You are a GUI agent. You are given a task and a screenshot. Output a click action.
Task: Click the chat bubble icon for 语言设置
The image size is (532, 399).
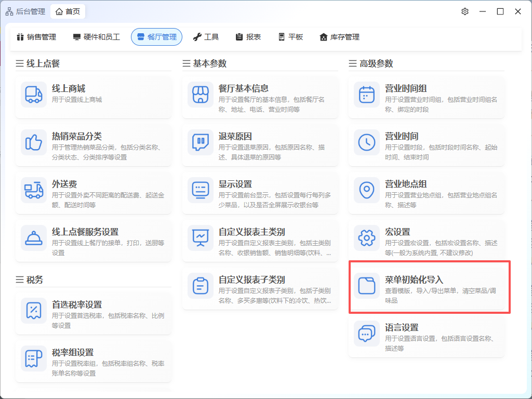coord(367,333)
